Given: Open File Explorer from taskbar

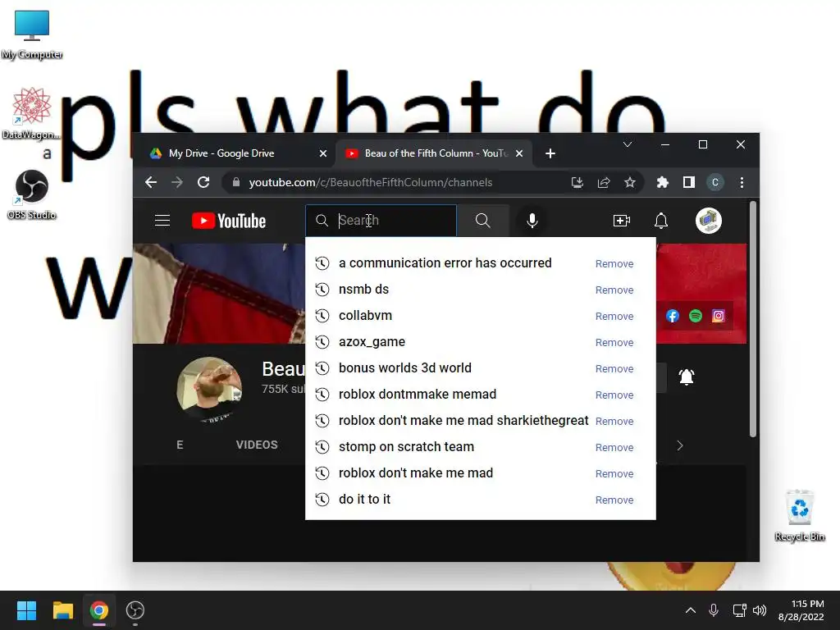Looking at the screenshot, I should tap(62, 610).
